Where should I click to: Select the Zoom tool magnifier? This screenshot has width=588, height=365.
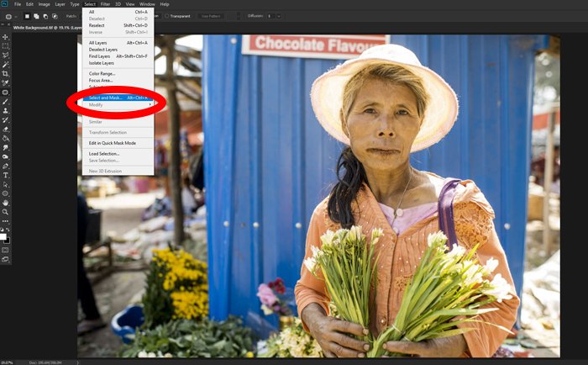(x=5, y=212)
